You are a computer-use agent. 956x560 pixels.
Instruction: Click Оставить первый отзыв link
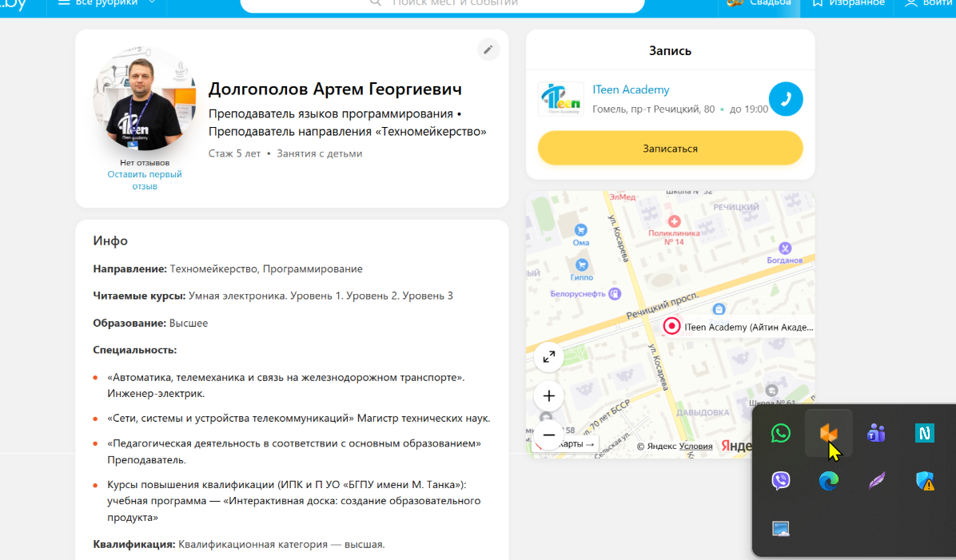point(145,180)
